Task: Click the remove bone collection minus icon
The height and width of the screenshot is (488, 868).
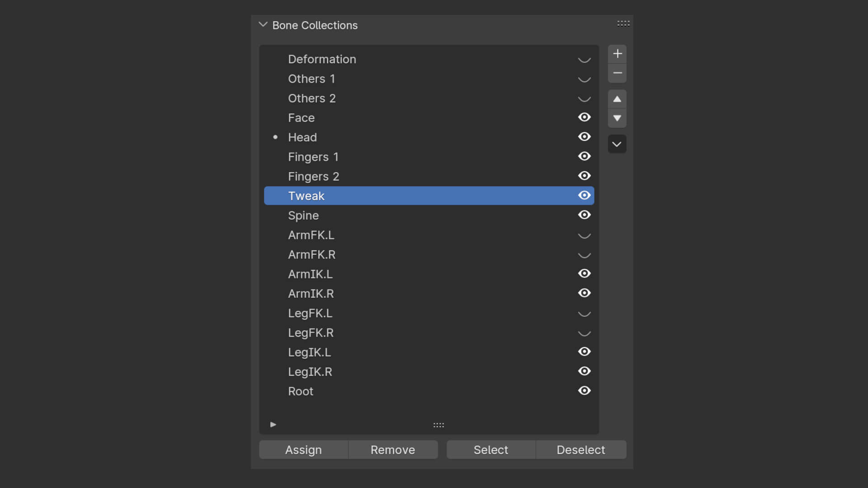Action: pyautogui.click(x=617, y=73)
